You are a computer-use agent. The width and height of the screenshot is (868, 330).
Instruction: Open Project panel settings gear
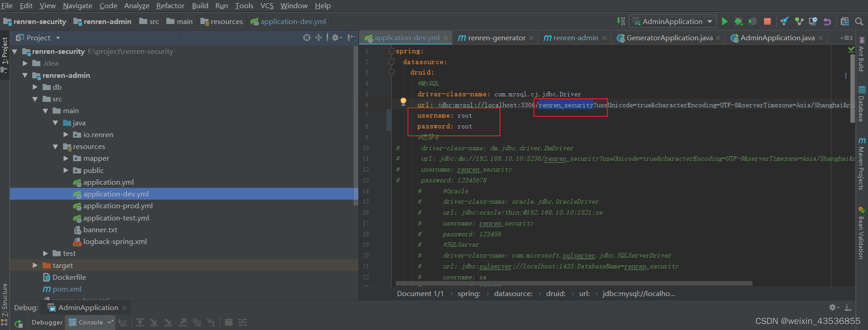point(336,38)
